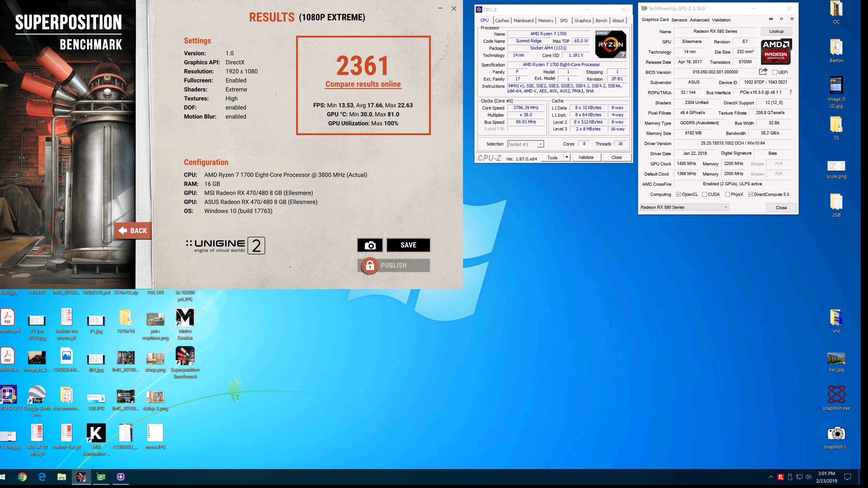This screenshot has height=488, width=868.
Task: Click the locked PUBLISH button
Action: pyautogui.click(x=394, y=265)
